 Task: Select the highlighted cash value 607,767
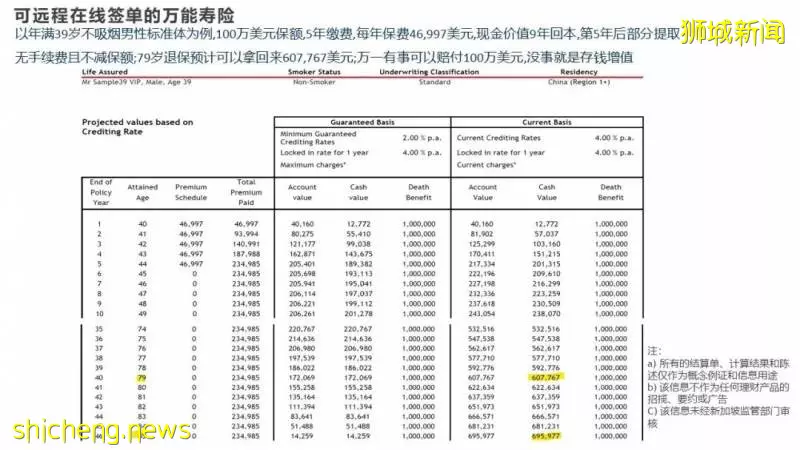click(546, 378)
